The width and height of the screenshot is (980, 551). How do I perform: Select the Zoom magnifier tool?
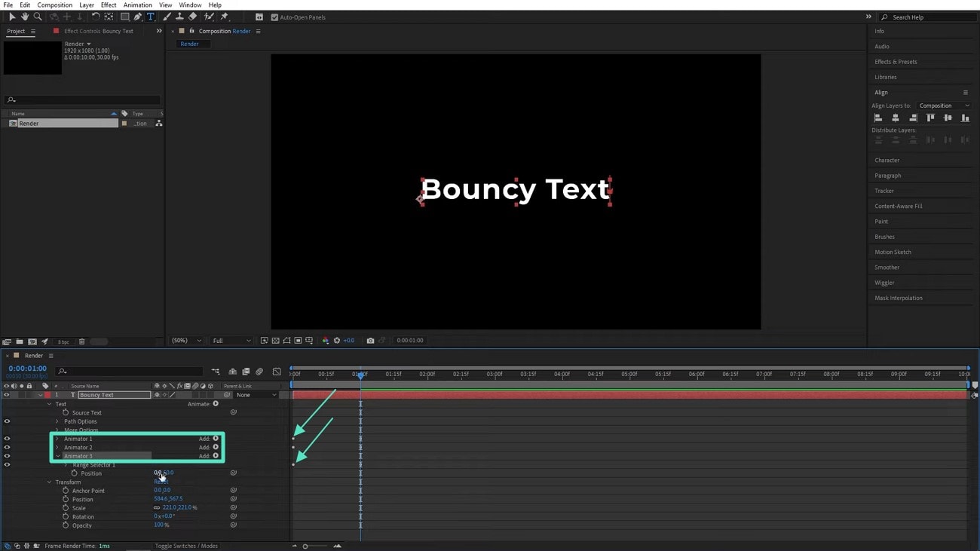38,17
